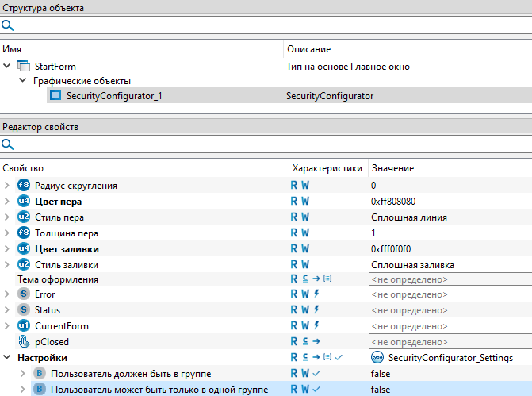Click the Редактор свойств search field

coord(270,144)
